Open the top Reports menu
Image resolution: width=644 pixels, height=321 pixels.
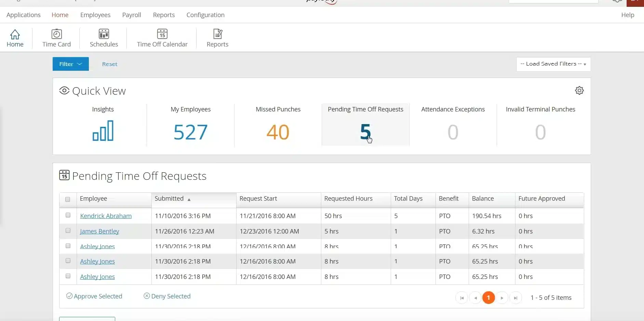click(164, 15)
